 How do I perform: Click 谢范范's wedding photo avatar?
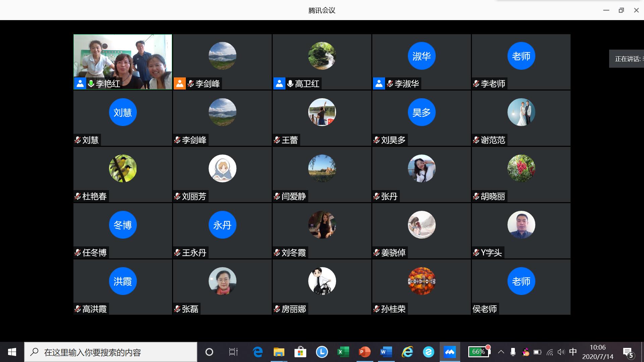(521, 112)
